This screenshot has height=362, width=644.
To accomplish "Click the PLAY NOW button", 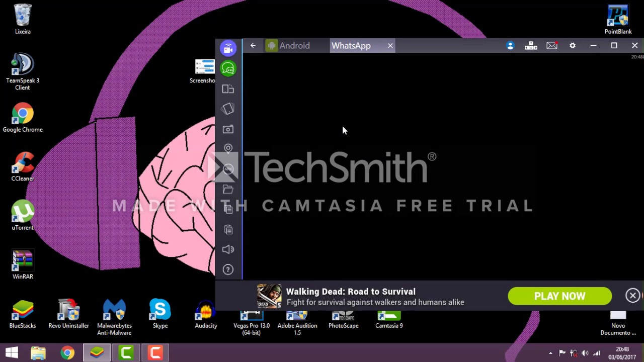I will (560, 296).
